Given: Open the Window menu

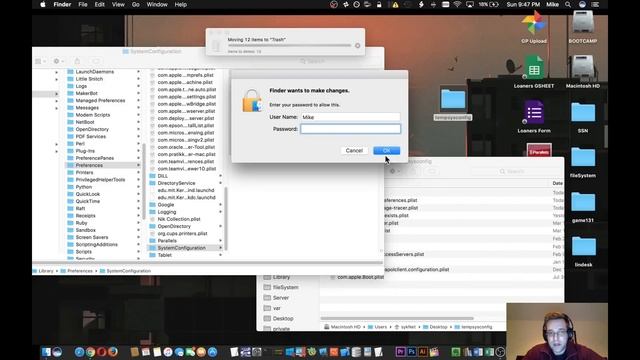Looking at the screenshot, I should pyautogui.click(x=157, y=4).
